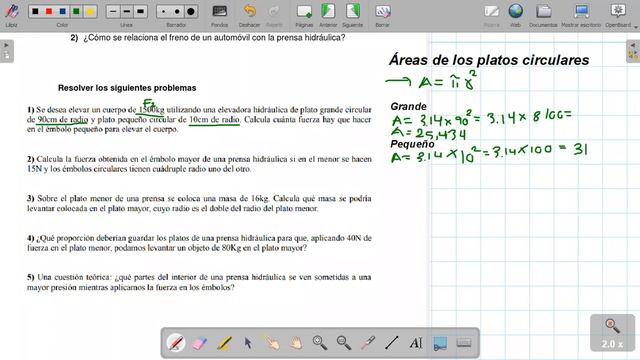Select the capture screen region tool
640x360 pixels.
440,343
